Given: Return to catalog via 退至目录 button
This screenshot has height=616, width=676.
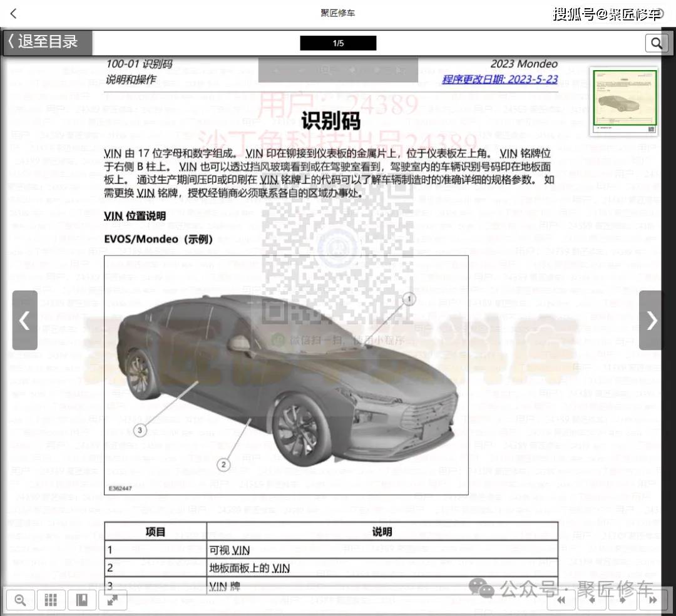Looking at the screenshot, I should pos(48,42).
